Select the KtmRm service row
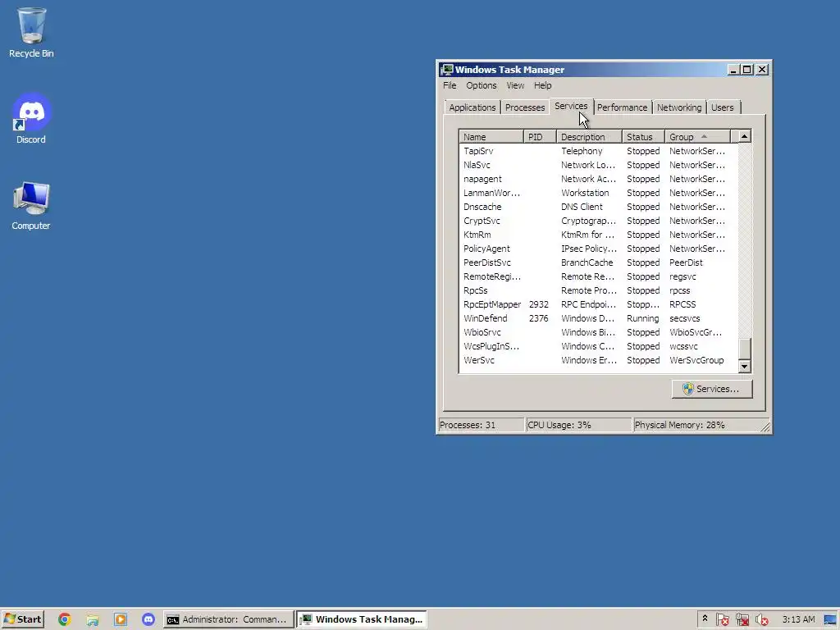 598,235
